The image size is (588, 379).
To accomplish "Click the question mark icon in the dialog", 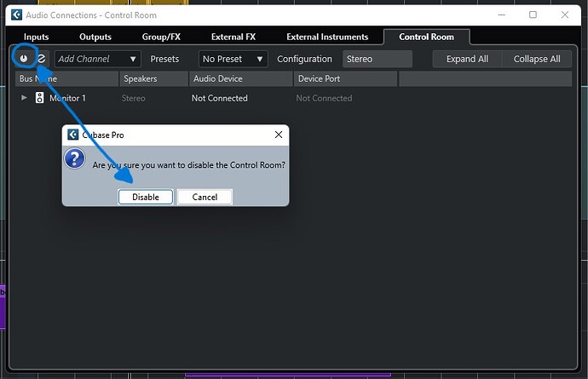I will (75, 158).
